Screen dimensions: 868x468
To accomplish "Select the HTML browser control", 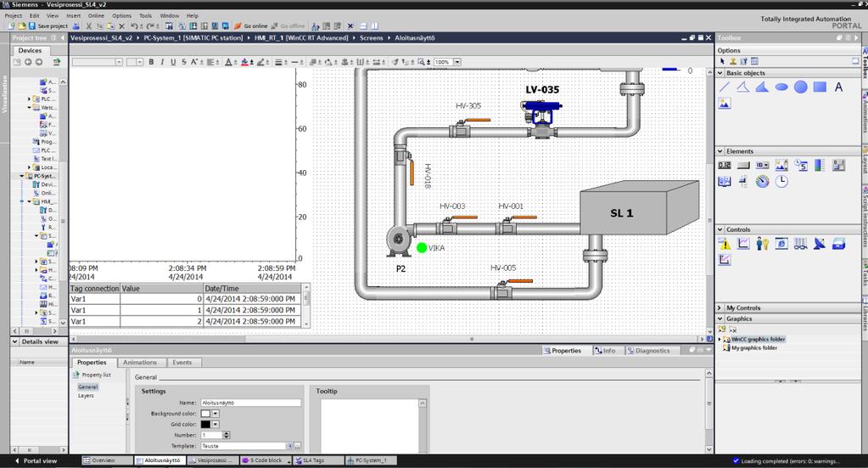I will pos(781,243).
